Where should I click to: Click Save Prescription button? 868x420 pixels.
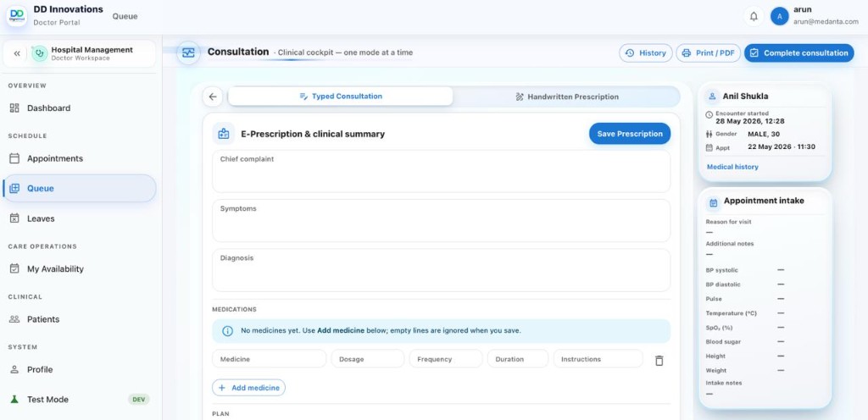(630, 134)
